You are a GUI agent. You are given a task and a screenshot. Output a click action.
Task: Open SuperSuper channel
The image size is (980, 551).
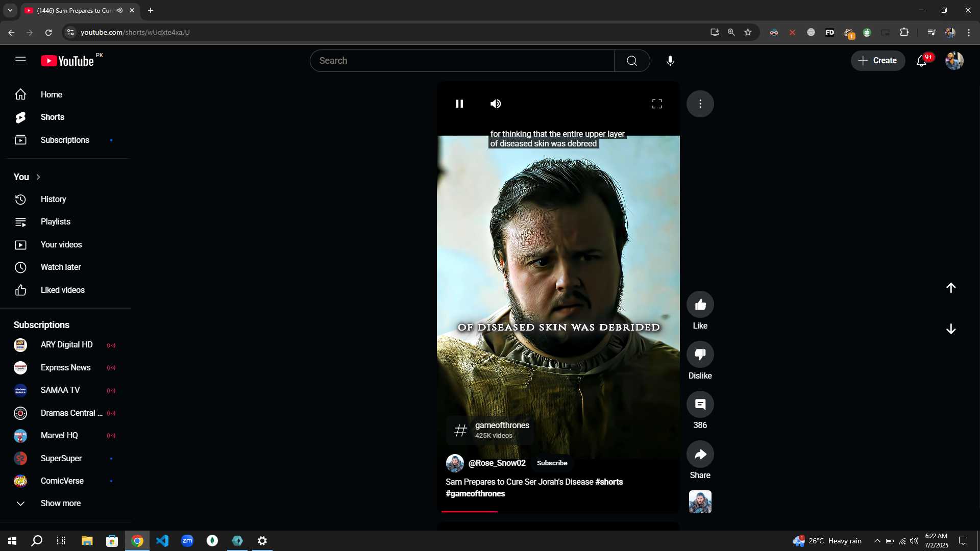pyautogui.click(x=65, y=459)
